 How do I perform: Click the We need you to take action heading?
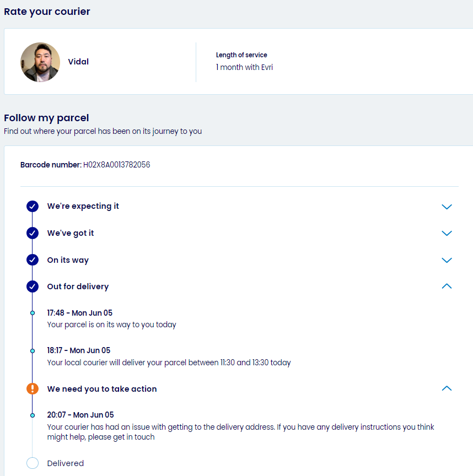tap(102, 389)
